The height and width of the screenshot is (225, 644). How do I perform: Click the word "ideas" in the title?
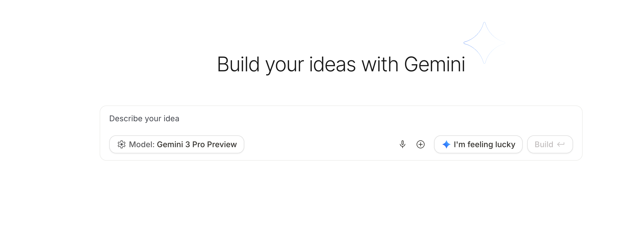click(332, 65)
